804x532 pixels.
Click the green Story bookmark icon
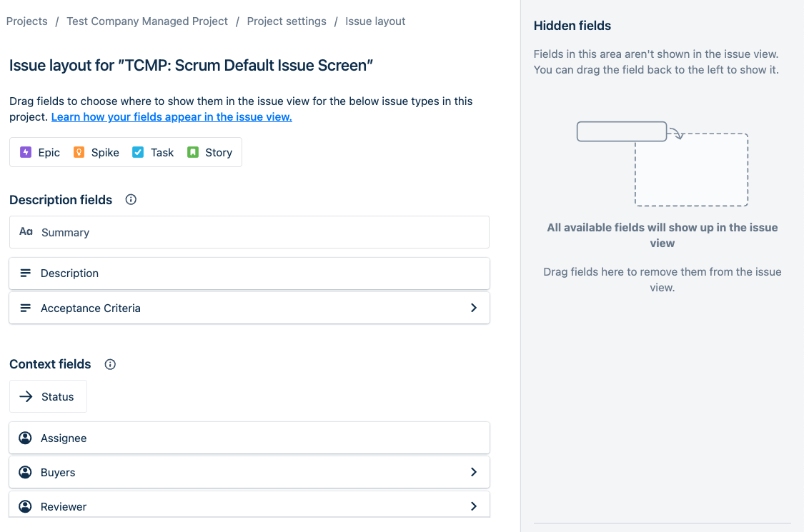[193, 152]
